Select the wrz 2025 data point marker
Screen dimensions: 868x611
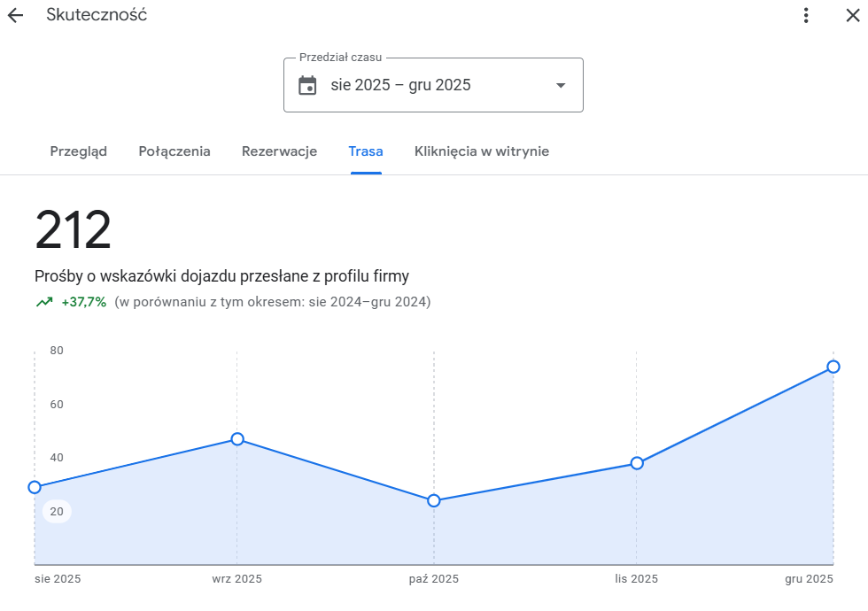(x=236, y=438)
